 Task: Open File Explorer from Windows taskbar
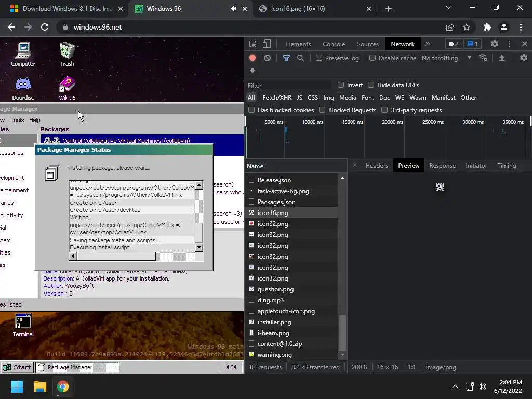39,387
